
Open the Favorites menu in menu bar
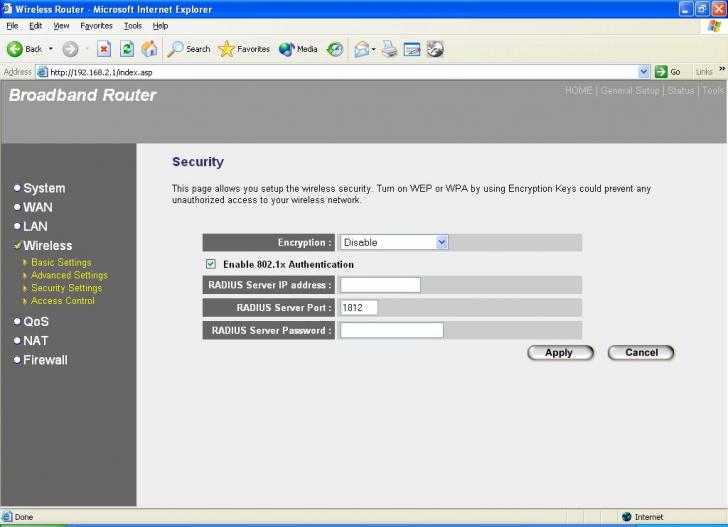[96, 25]
